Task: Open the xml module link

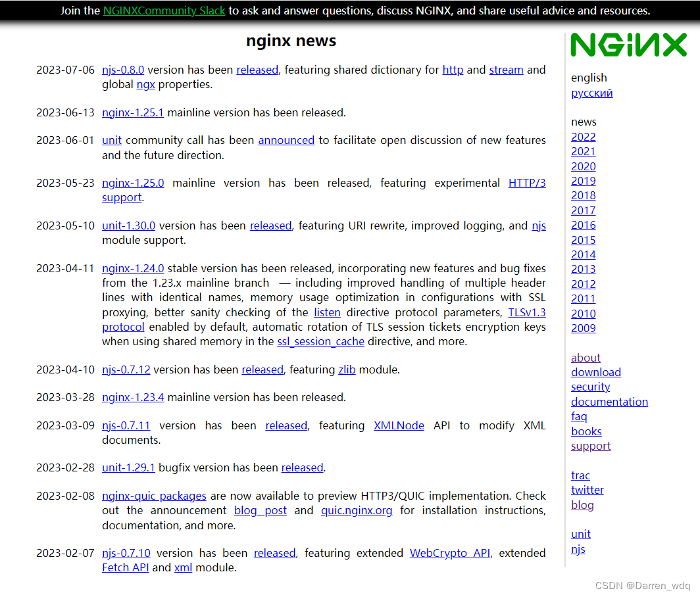Action: pos(183,568)
